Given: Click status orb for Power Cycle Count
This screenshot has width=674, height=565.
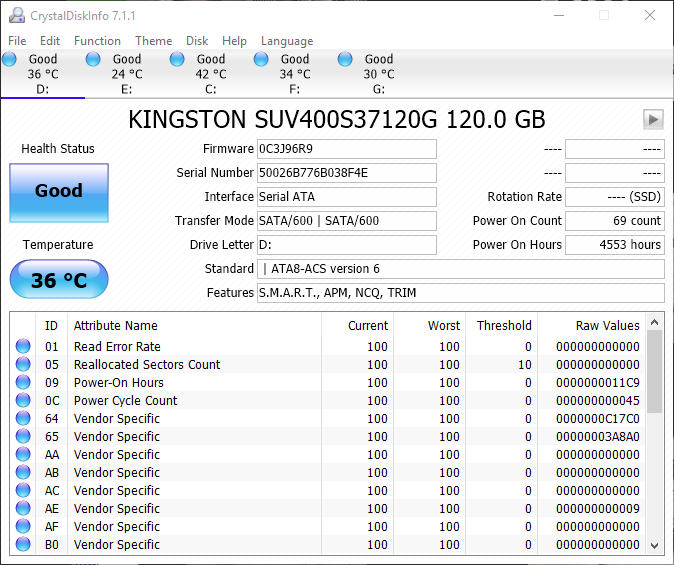Looking at the screenshot, I should tap(23, 400).
